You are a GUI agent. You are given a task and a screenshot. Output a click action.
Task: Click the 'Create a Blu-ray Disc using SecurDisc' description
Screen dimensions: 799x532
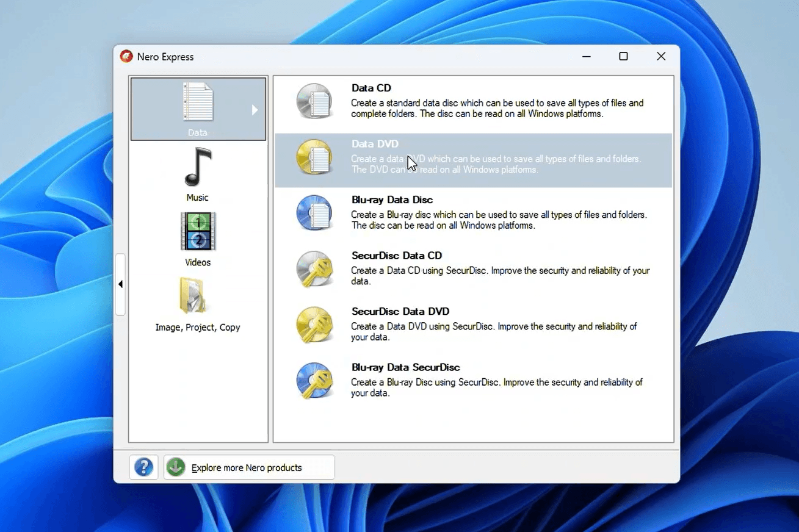(497, 387)
